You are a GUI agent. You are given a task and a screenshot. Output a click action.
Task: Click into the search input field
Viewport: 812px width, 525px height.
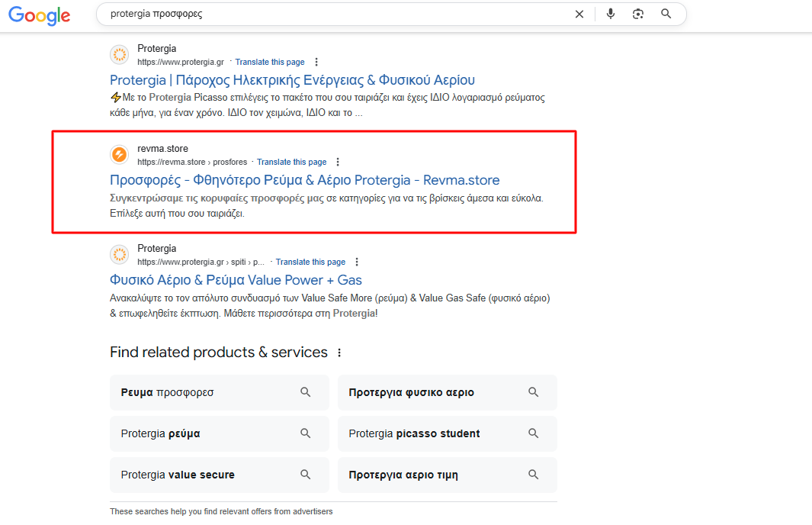click(335, 14)
